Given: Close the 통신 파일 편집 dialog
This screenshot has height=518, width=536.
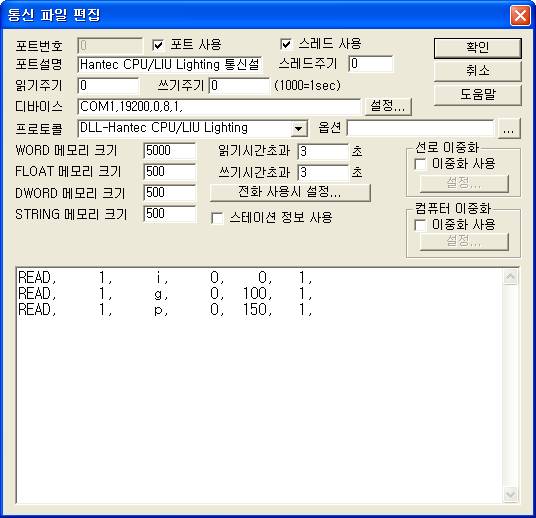Looking at the screenshot, I should pos(520,15).
